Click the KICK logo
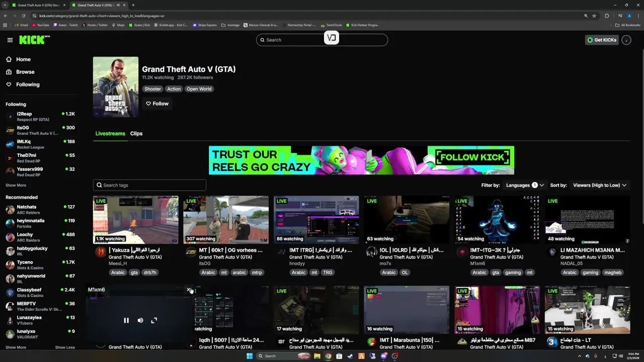This screenshot has height=362, width=644. [34, 40]
